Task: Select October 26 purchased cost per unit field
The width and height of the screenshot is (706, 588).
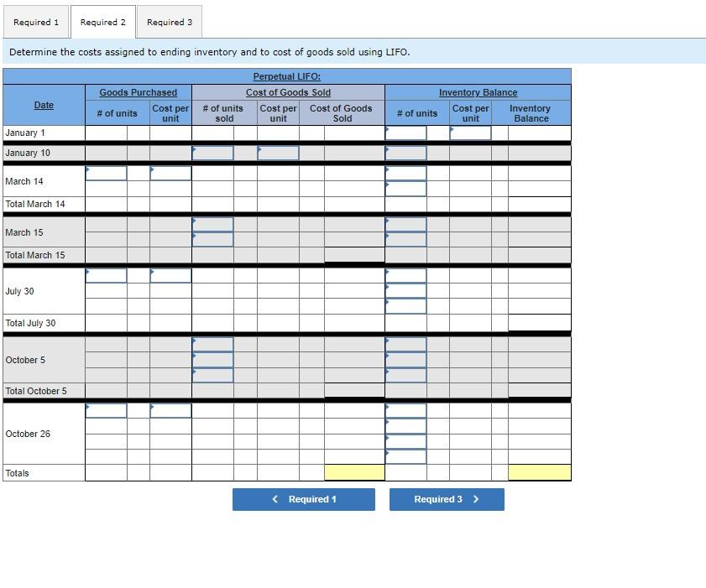Action: (x=170, y=410)
